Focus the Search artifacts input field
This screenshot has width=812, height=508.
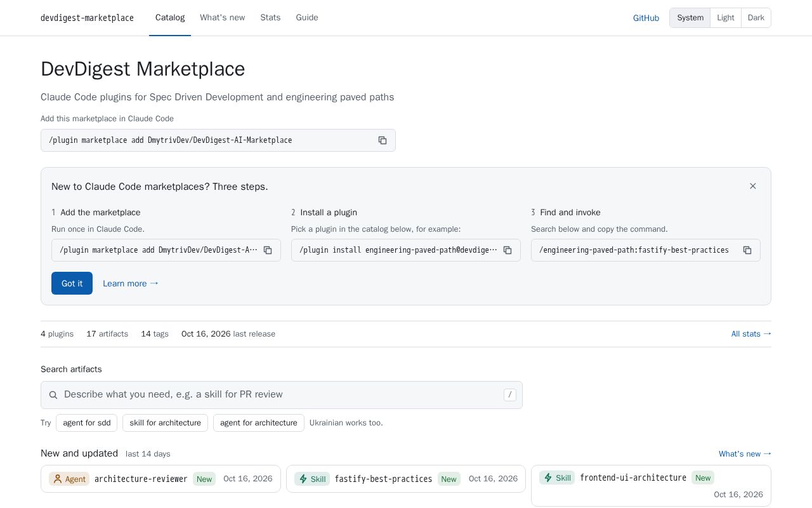(282, 395)
